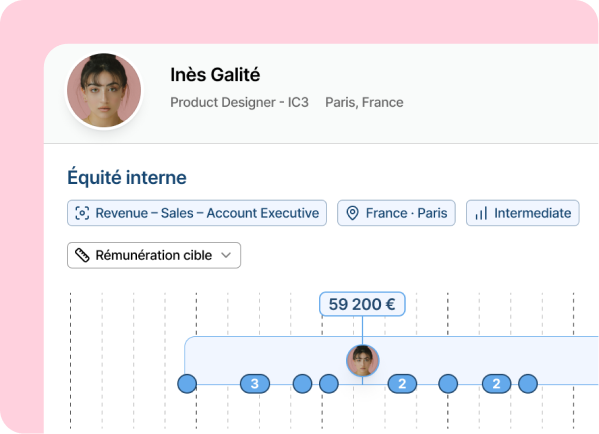The width and height of the screenshot is (599, 434).
Task: Click the leftmost blue dot on the range
Action: [x=187, y=384]
